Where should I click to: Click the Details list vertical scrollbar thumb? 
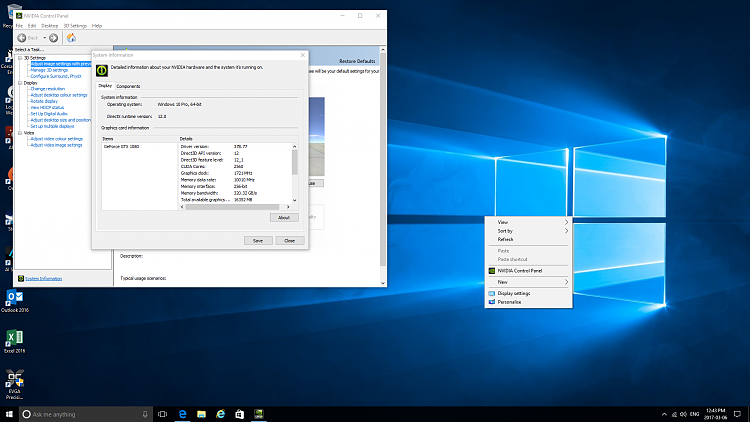tap(295, 162)
